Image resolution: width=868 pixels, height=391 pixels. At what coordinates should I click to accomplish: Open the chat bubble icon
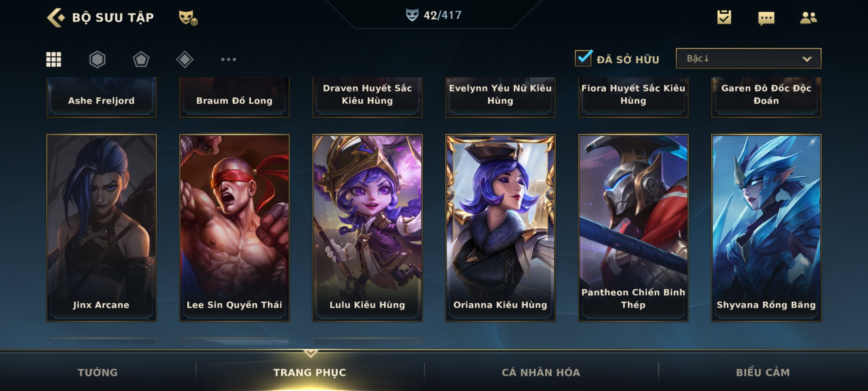[766, 18]
